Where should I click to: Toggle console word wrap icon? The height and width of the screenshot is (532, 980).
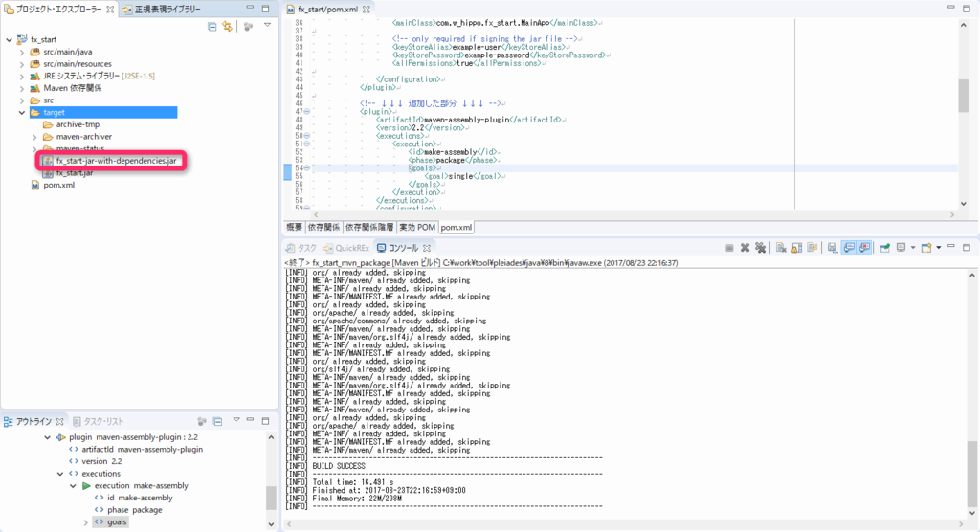(x=812, y=248)
